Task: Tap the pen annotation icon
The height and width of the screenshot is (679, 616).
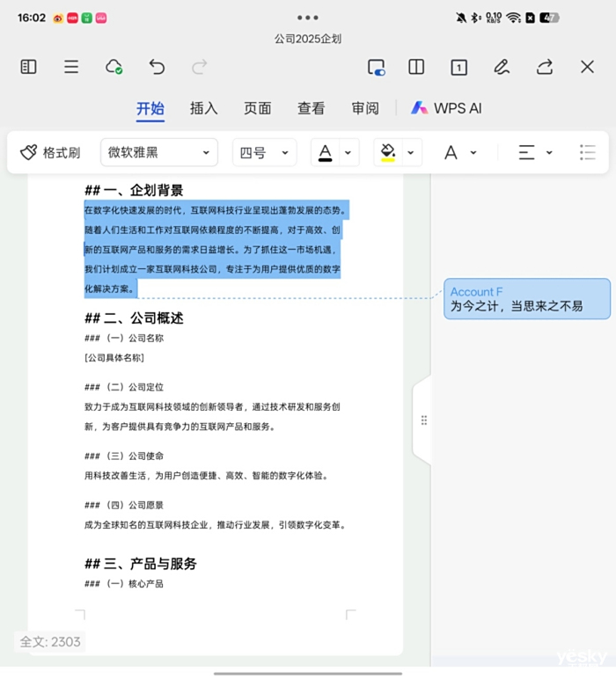Action: click(x=502, y=67)
